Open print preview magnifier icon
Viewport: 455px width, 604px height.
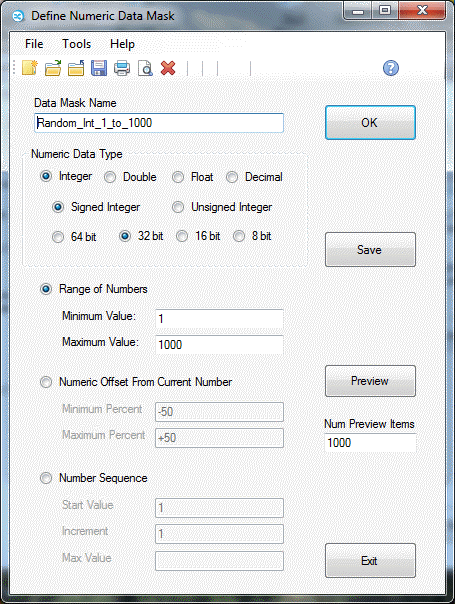145,68
